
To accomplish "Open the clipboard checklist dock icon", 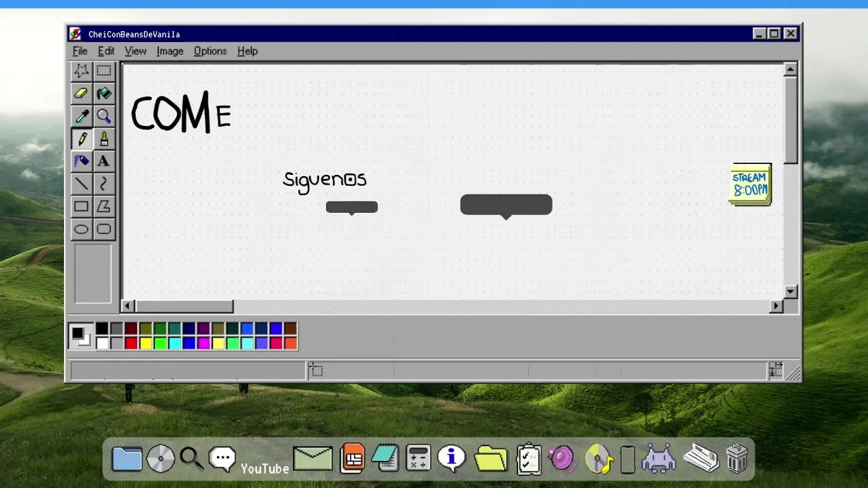I will [x=529, y=459].
